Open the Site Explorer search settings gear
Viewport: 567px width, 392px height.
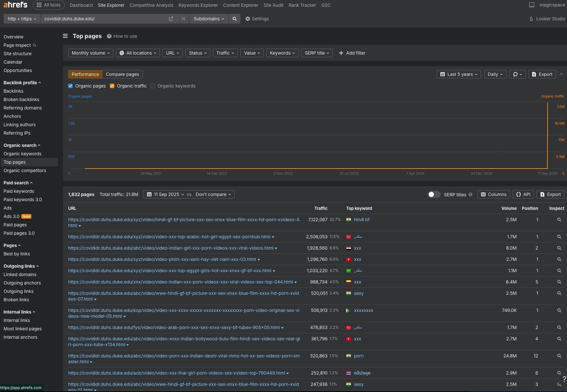248,19
